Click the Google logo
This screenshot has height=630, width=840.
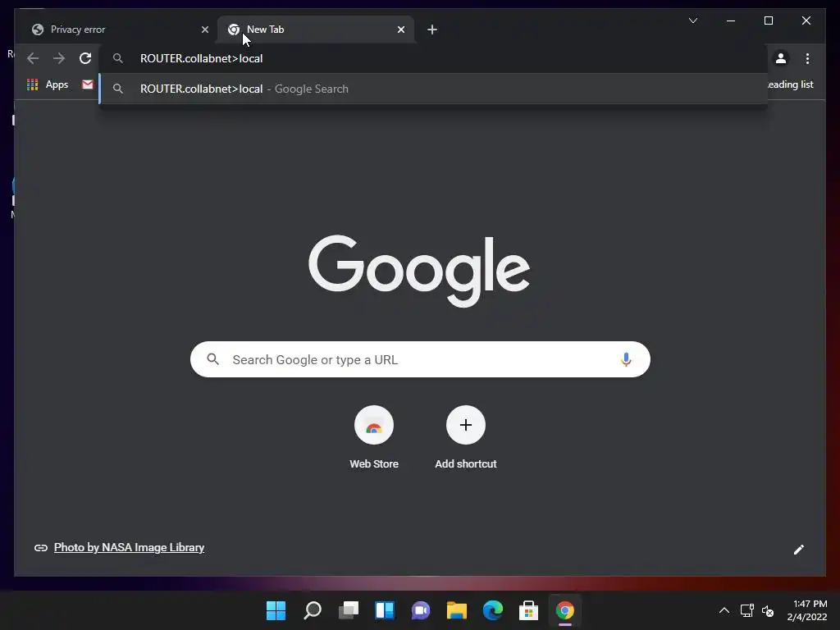pyautogui.click(x=419, y=271)
